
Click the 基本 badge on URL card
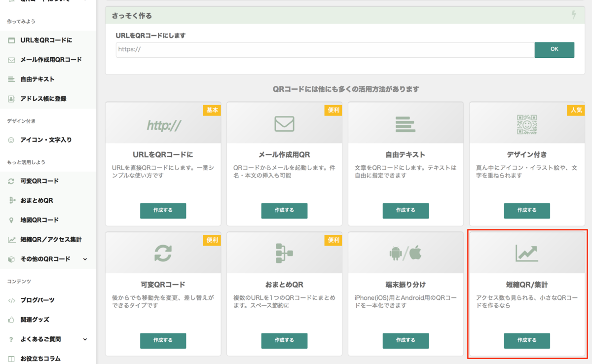pos(212,110)
